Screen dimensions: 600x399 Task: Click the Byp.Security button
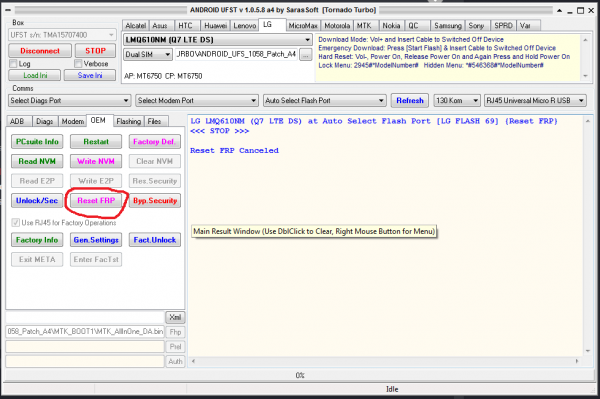155,200
